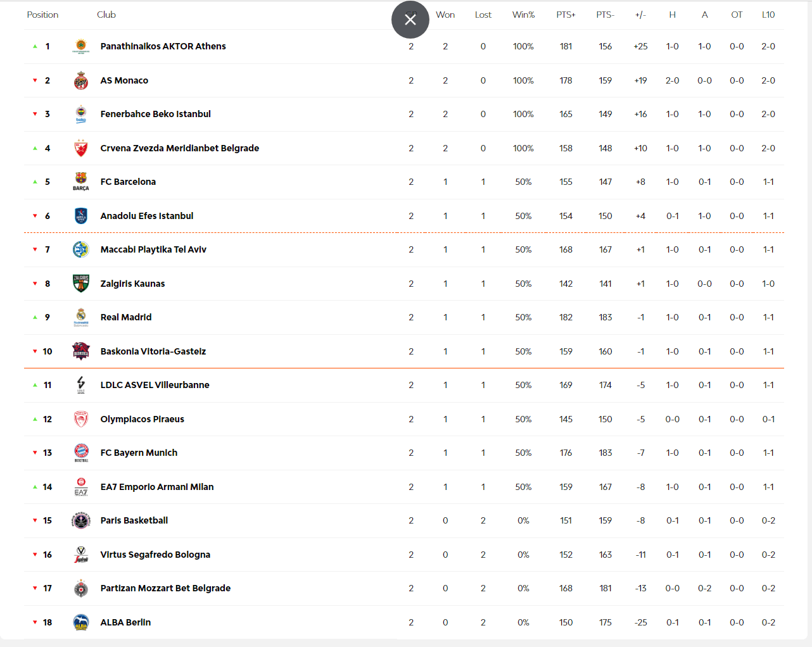Close the standings overlay with the X button
The height and width of the screenshot is (647, 812).
(x=410, y=20)
